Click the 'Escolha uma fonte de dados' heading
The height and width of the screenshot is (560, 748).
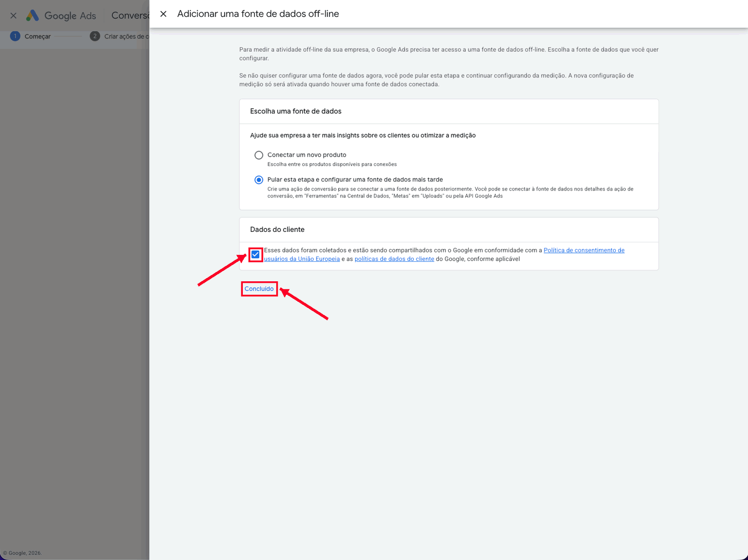[x=296, y=111]
